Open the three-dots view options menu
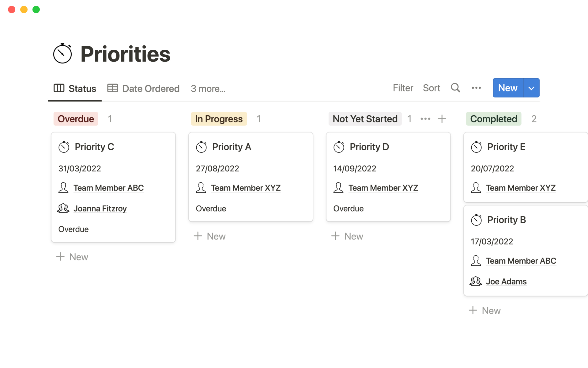This screenshot has width=588, height=368. point(476,88)
